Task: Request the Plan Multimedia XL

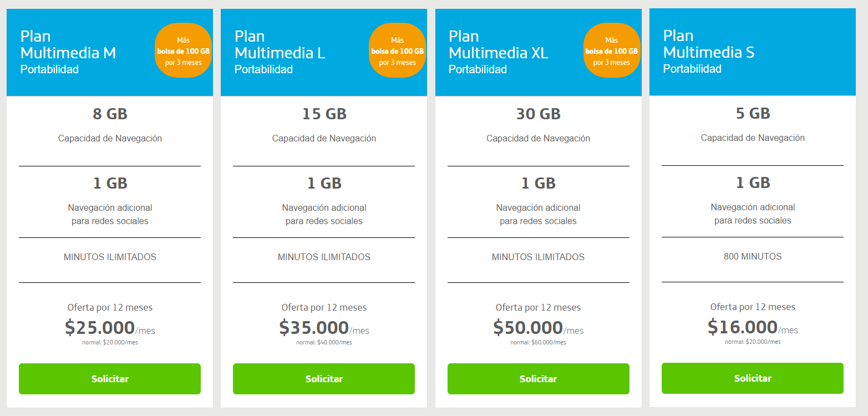Action: tap(538, 379)
